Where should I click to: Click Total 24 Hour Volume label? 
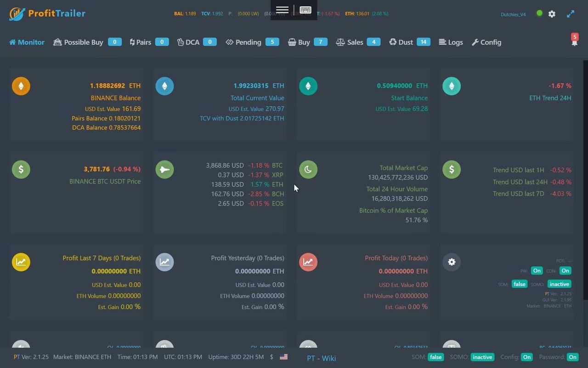pyautogui.click(x=397, y=189)
